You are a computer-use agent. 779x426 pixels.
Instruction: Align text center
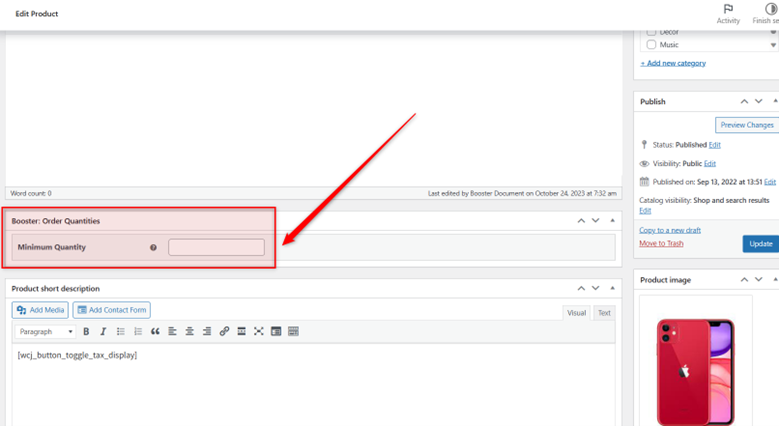pos(190,332)
